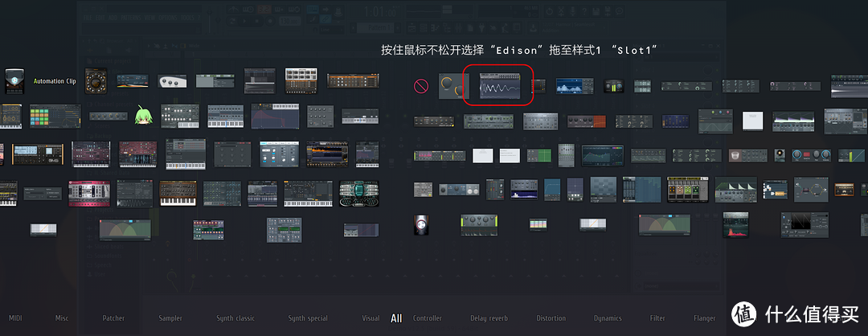Screen dimensions: 868x336
Task: Open the yellow-framed BMS drum machine plugin
Action: pyautogui.click(x=39, y=154)
